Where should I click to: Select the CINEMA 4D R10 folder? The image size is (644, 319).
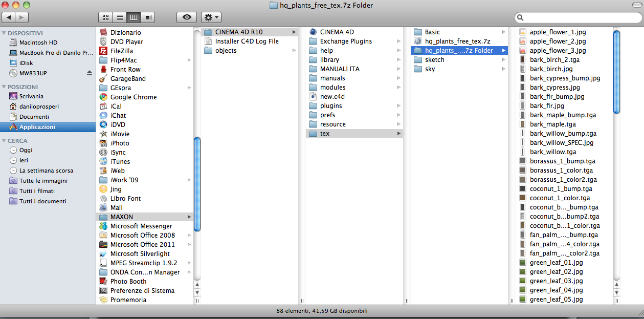250,32
